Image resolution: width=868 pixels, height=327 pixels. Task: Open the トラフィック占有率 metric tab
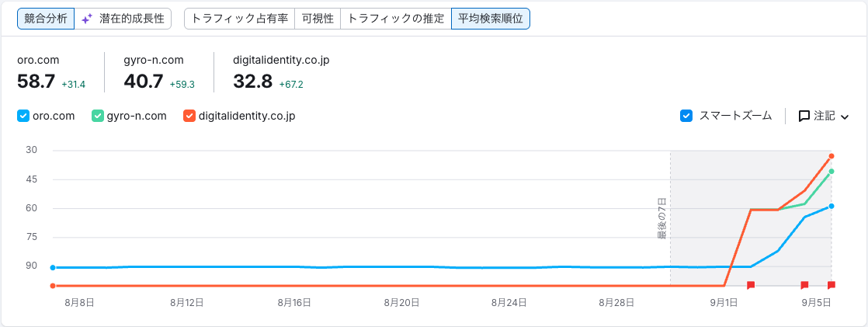coord(240,19)
